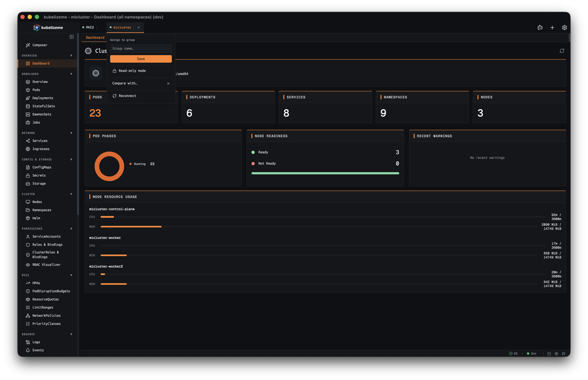Click the Jobs briefcase icon
The width and height of the screenshot is (588, 380).
28,123
